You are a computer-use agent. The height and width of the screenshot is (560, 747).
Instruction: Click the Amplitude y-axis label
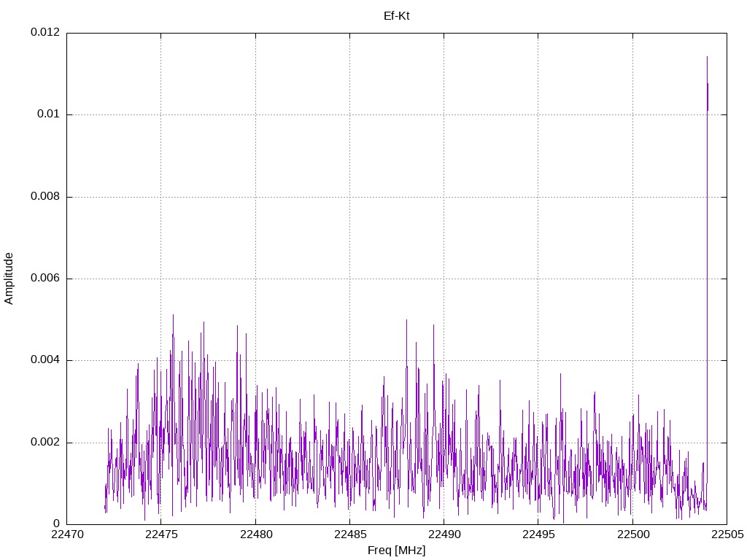click(x=9, y=279)
